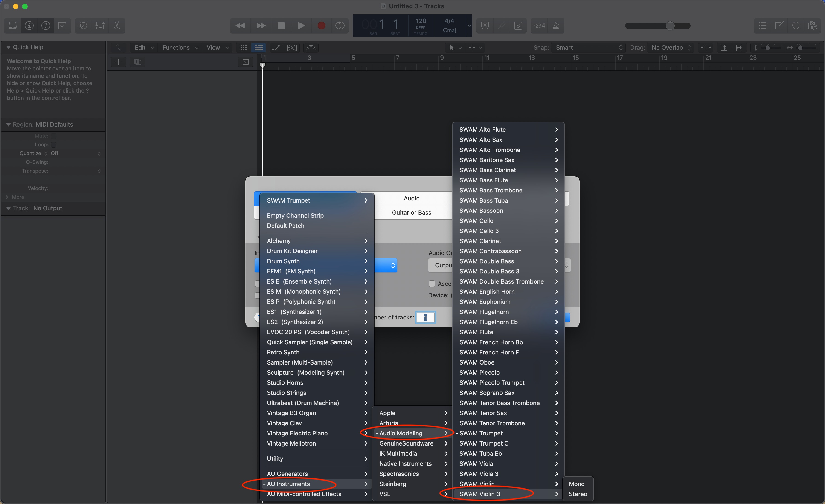Enable the Metronome click icon
The image size is (825, 504).
tap(556, 26)
